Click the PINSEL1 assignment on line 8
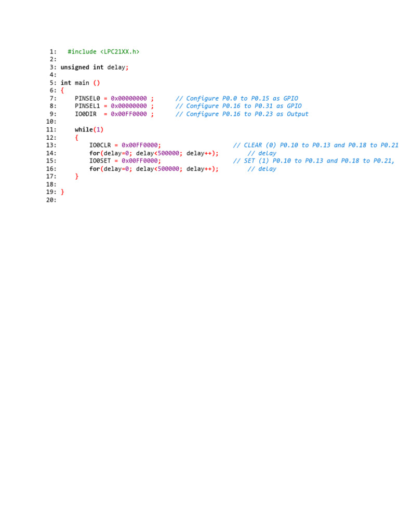This screenshot has height=532, width=399. 114,106
